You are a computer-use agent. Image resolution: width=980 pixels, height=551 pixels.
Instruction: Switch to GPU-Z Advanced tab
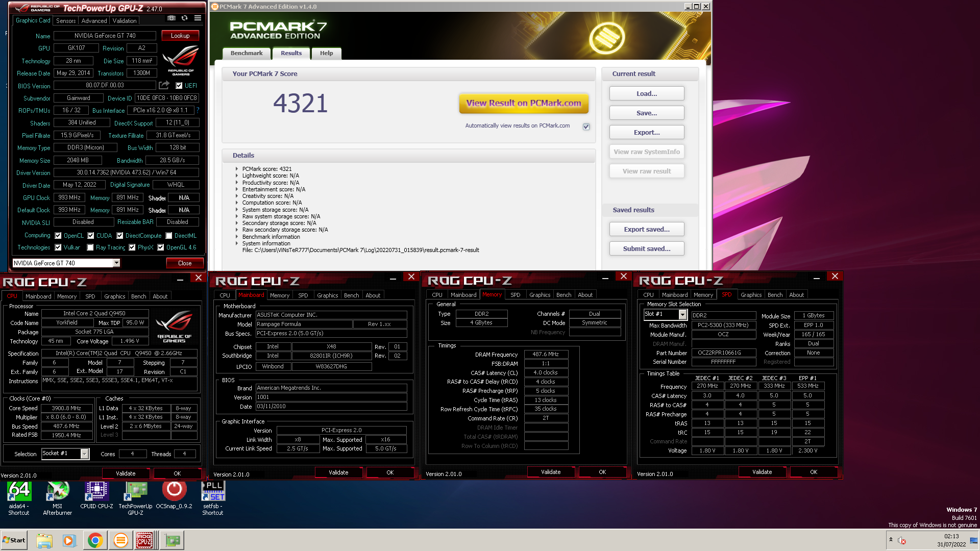(94, 21)
